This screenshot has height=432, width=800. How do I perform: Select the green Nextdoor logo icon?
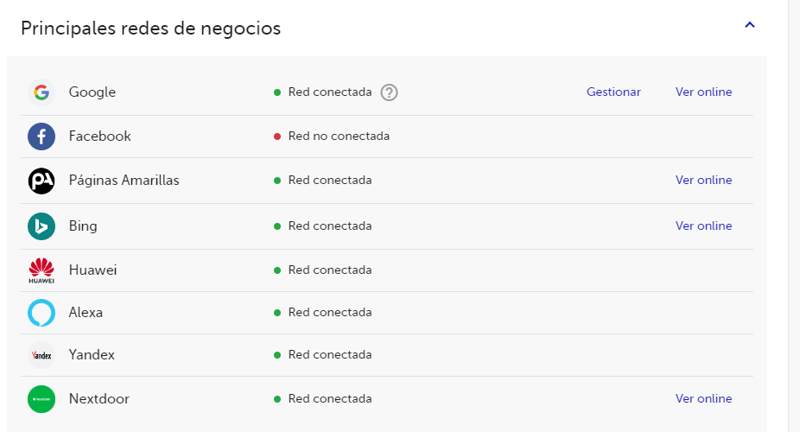coord(41,399)
